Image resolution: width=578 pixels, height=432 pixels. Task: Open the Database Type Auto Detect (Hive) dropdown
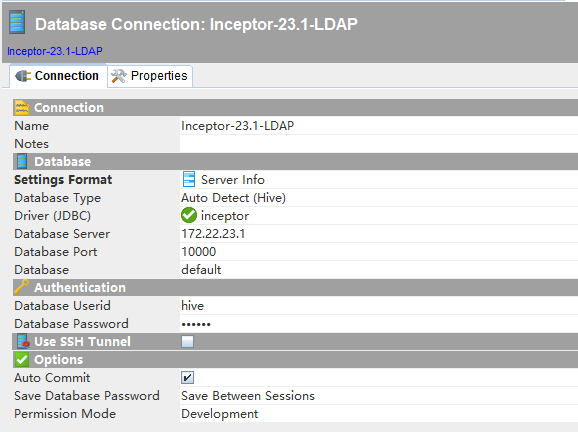click(379, 198)
